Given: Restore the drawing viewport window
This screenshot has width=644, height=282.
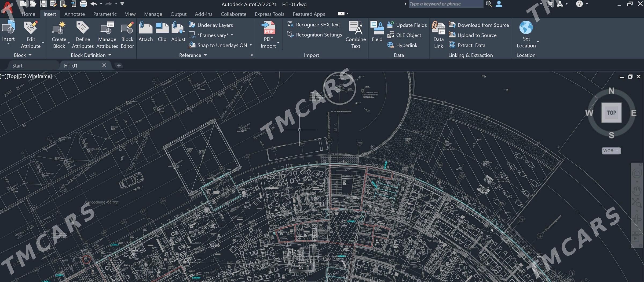Looking at the screenshot, I should [x=630, y=77].
